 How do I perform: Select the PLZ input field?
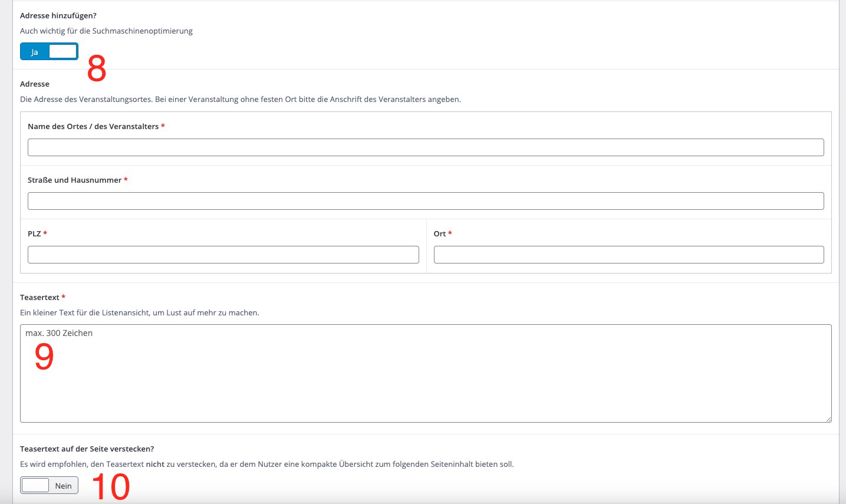tap(223, 255)
